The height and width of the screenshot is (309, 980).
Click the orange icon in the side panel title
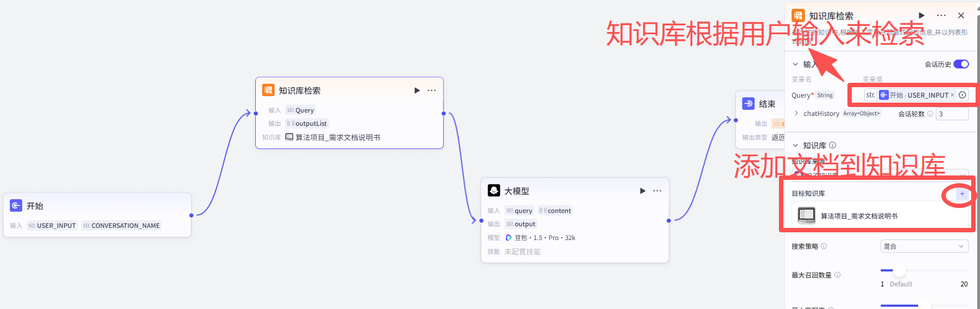click(798, 15)
